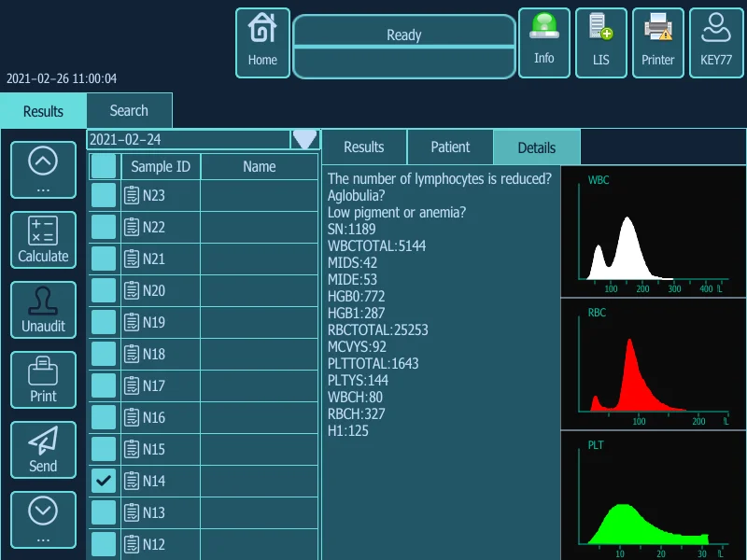
Task: Click the Sample ID column header
Action: pyautogui.click(x=161, y=167)
